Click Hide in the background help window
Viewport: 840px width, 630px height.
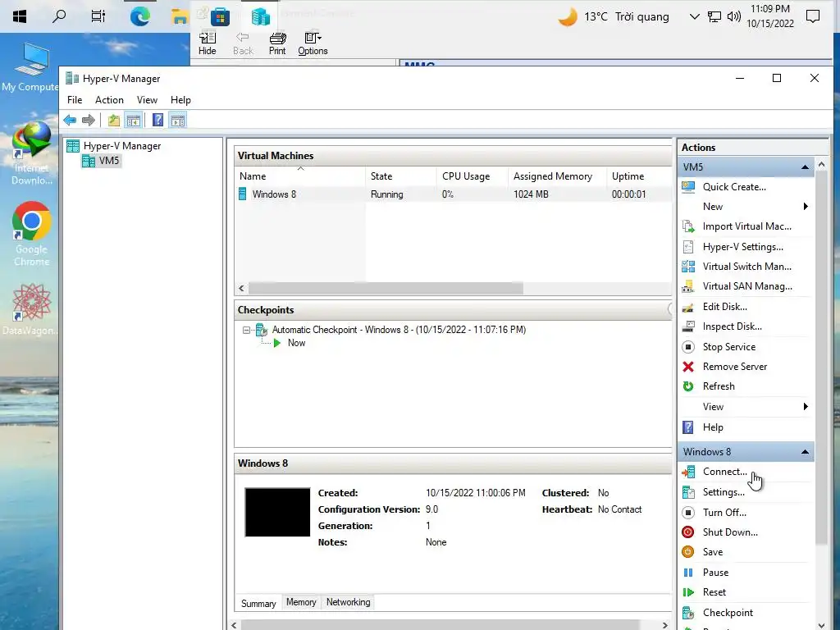(x=208, y=43)
